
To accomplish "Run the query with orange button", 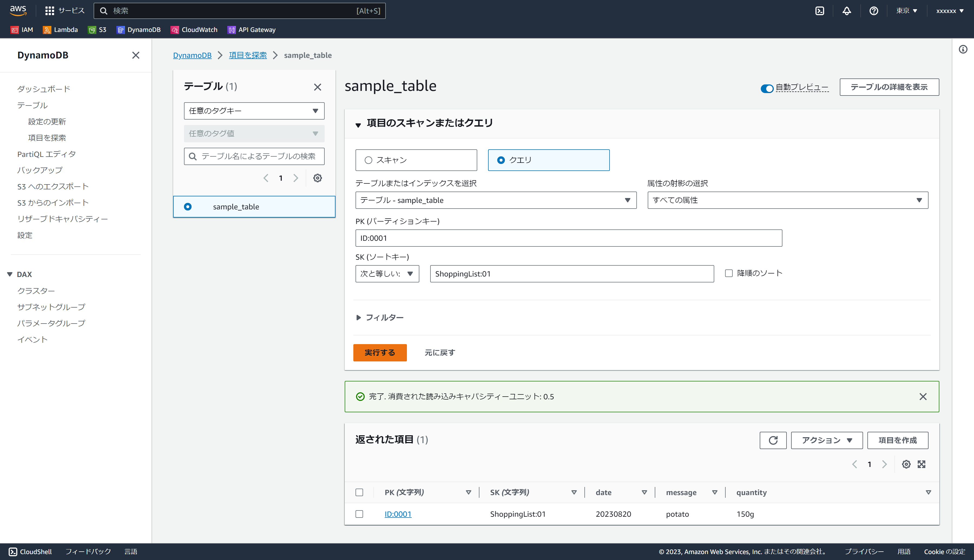I will point(380,353).
